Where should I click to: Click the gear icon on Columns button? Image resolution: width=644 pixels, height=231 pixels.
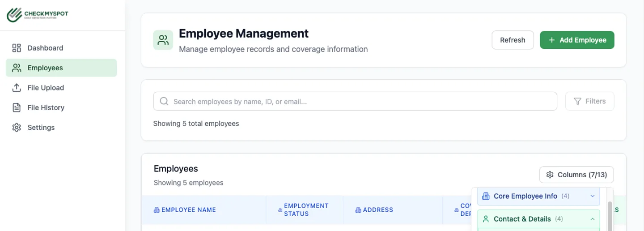(x=550, y=175)
